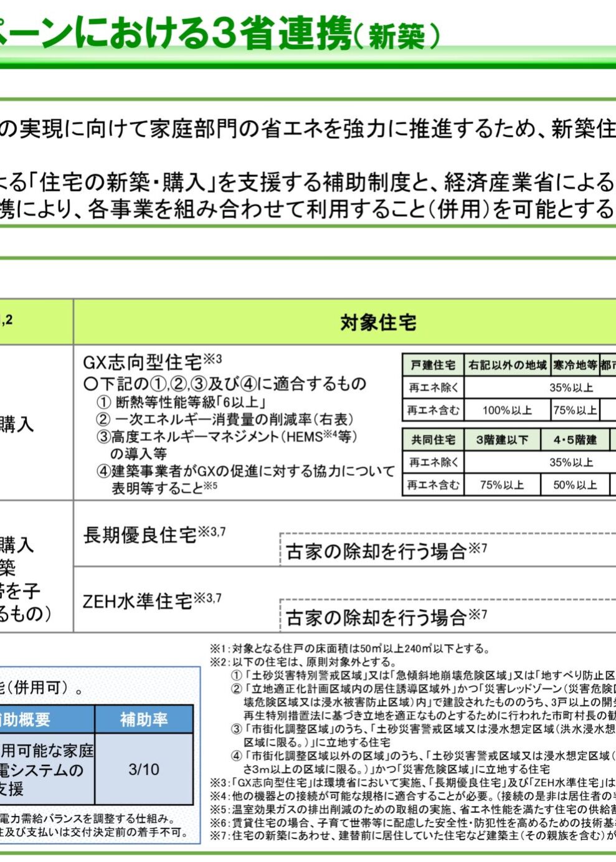Select the 50%以上 table cell
This screenshot has width=616, height=862.
tap(574, 485)
